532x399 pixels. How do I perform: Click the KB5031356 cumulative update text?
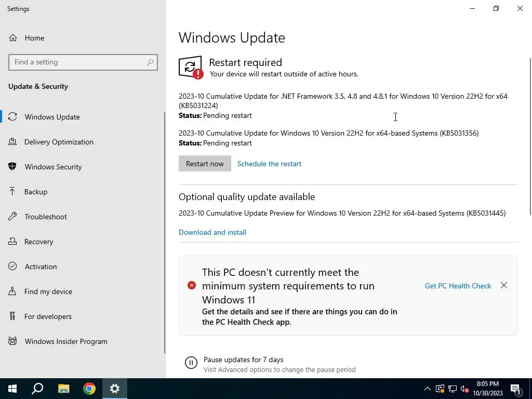[x=329, y=133]
